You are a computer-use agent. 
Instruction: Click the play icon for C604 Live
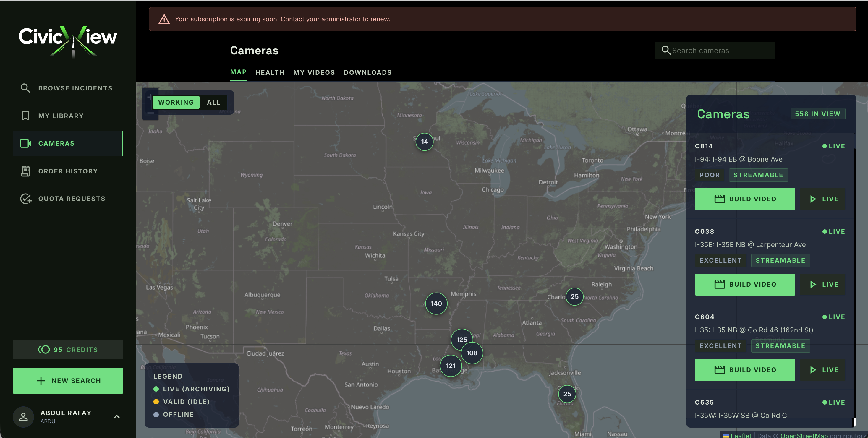[x=813, y=370]
